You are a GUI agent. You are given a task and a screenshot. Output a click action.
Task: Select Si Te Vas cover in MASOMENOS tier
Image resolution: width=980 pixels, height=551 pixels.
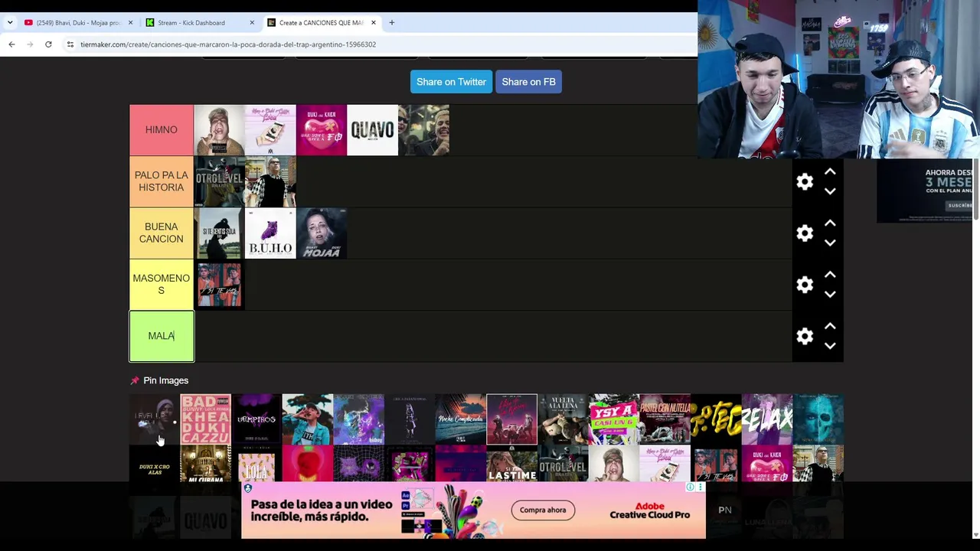click(219, 284)
